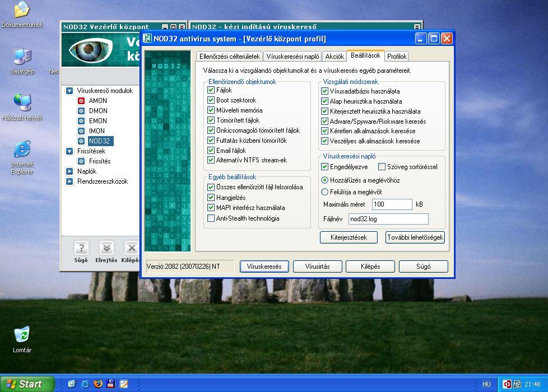This screenshot has height=392, width=548.
Task: Click Internet Explorer quick launch icon
Action: tap(85, 384)
